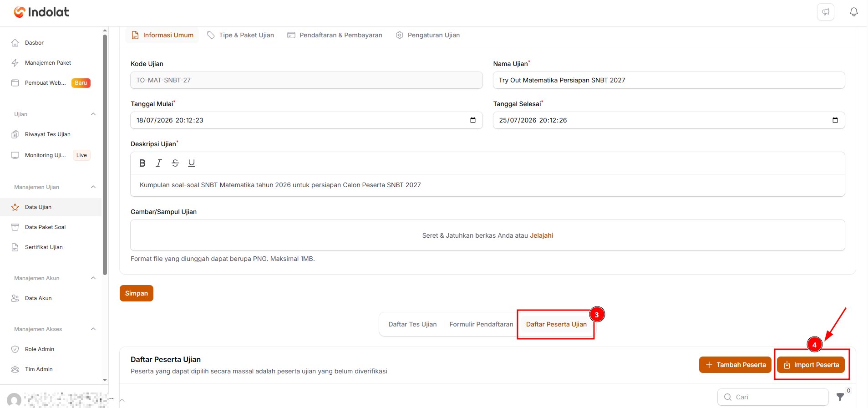
Task: Open Pembuat Web menu item
Action: (45, 83)
